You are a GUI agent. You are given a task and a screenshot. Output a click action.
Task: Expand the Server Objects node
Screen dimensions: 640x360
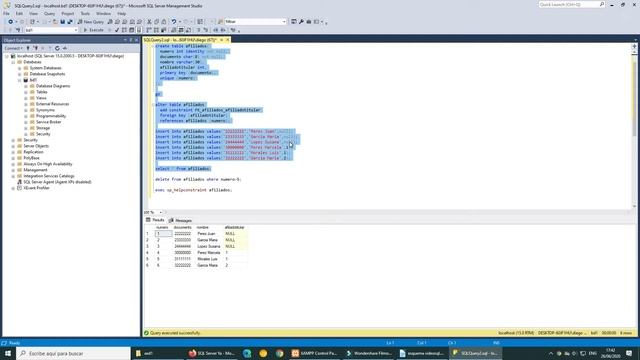(x=13, y=146)
